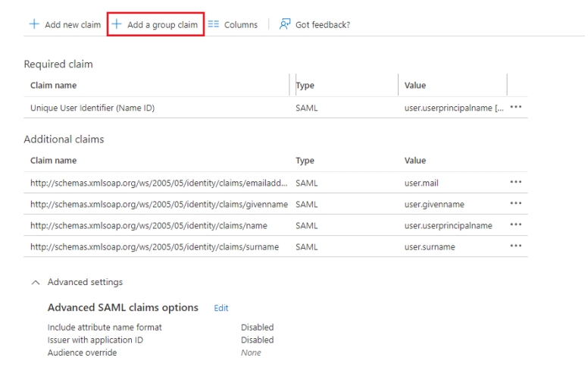Click Edit next to Advanced SAML claims options

tap(220, 308)
